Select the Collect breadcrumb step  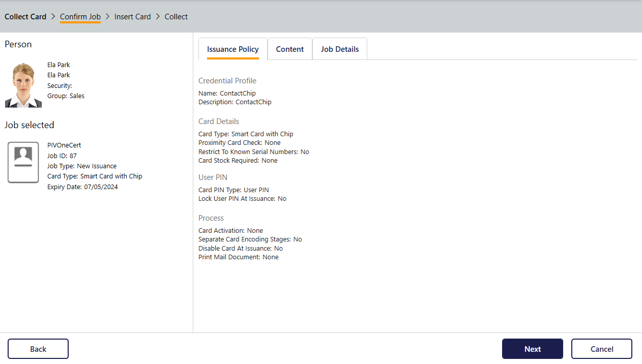click(x=176, y=17)
